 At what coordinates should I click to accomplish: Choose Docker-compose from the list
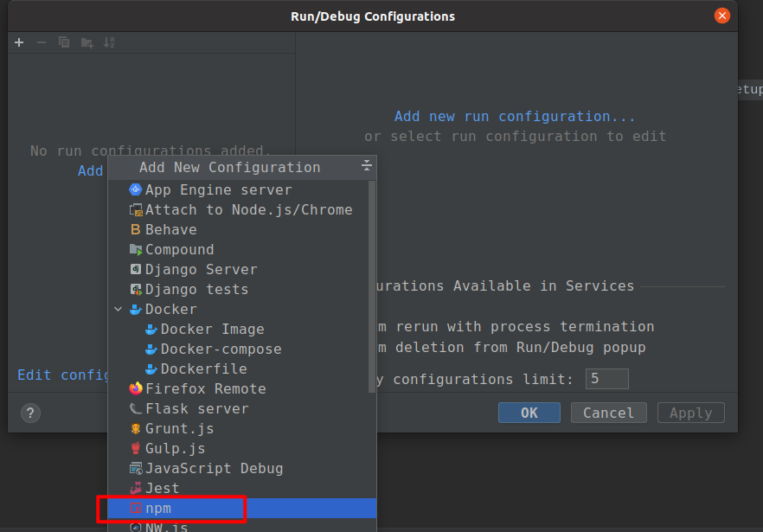(221, 349)
